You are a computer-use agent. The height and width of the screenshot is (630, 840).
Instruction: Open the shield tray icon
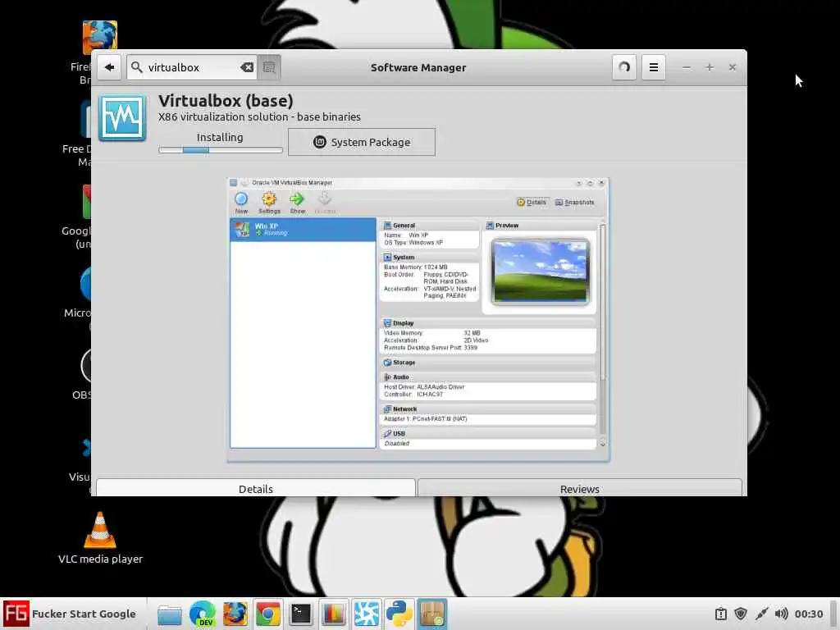click(741, 614)
